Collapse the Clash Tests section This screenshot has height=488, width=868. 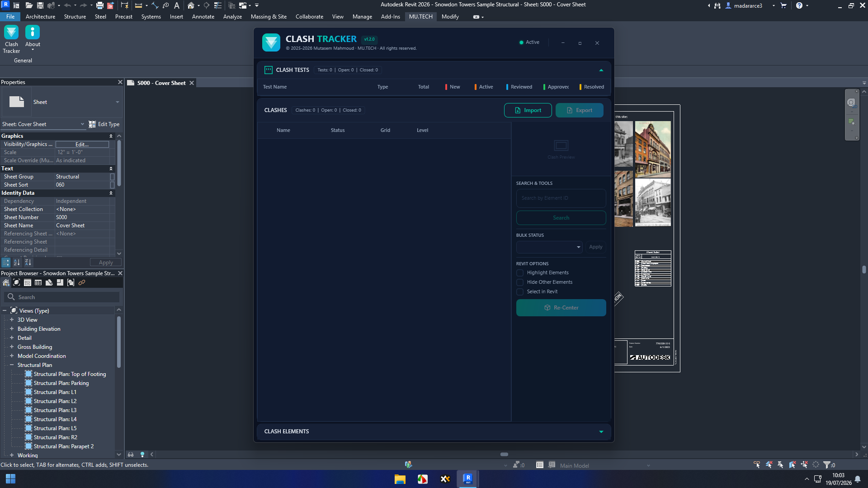point(601,70)
